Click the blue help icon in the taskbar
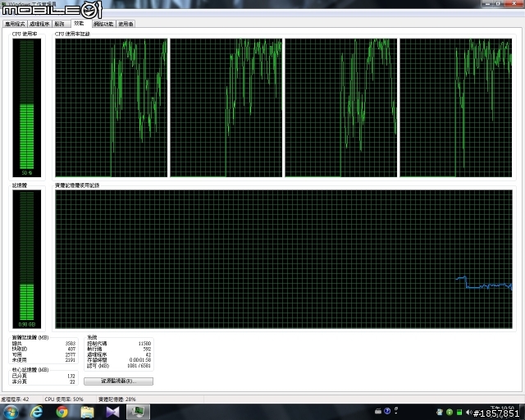525x420 pixels. point(387,411)
